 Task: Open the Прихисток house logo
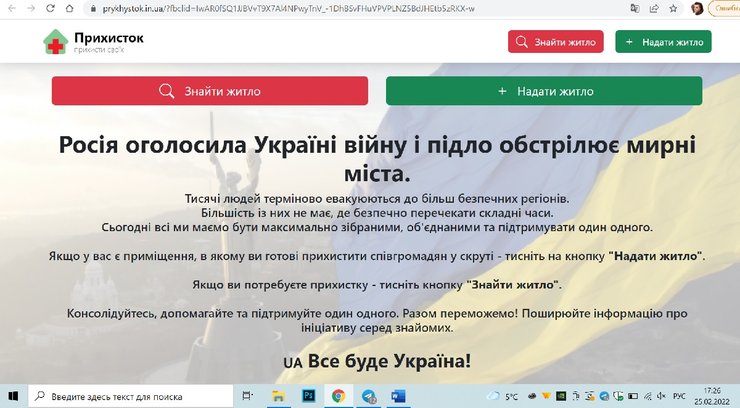[56, 42]
